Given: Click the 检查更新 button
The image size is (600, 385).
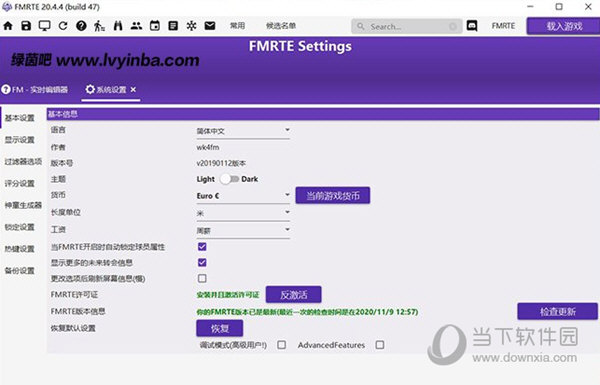Looking at the screenshot, I should 558,312.
